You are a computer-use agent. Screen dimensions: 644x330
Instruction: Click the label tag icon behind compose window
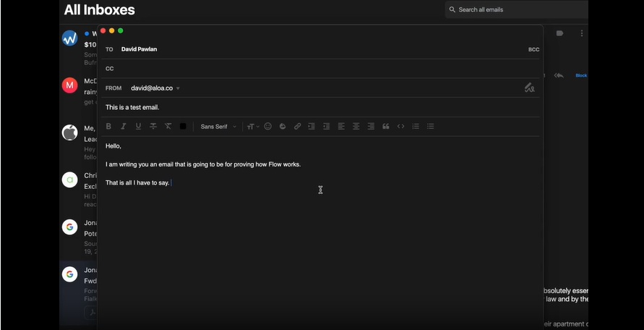[x=560, y=33]
